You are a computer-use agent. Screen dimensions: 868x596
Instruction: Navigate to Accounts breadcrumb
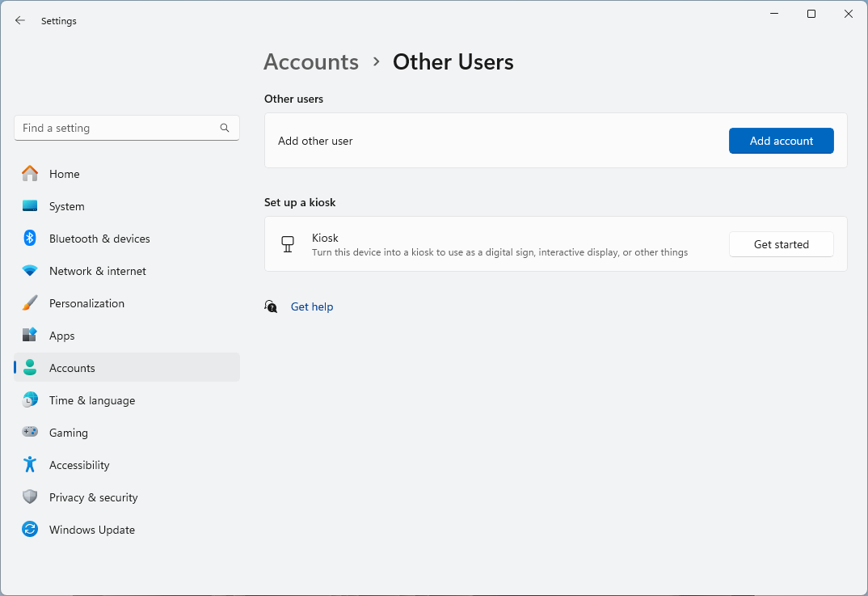311,62
